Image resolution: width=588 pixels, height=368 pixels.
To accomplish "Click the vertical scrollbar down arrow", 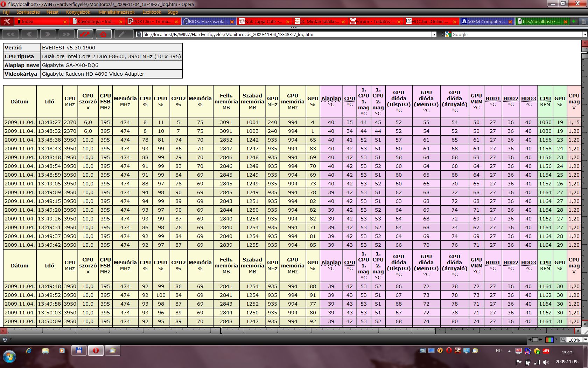I will pos(584,325).
